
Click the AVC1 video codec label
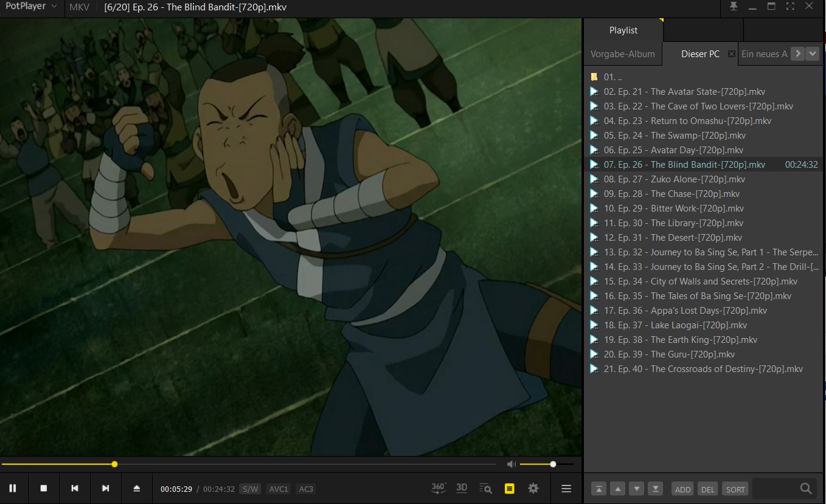pyautogui.click(x=279, y=489)
